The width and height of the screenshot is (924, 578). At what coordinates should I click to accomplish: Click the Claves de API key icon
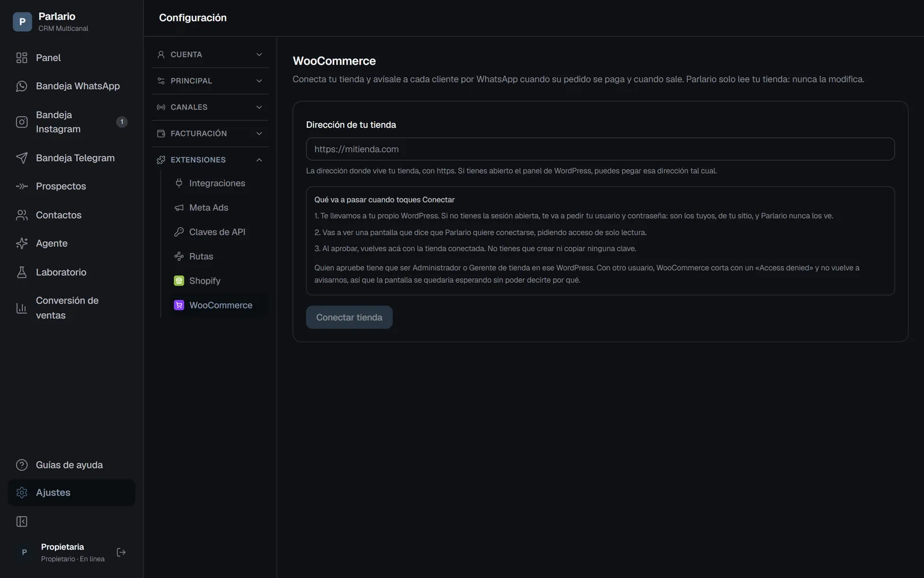pyautogui.click(x=179, y=232)
